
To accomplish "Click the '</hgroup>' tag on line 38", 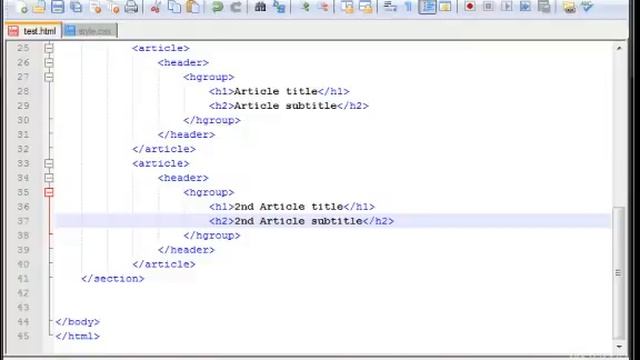I will click(212, 236).
